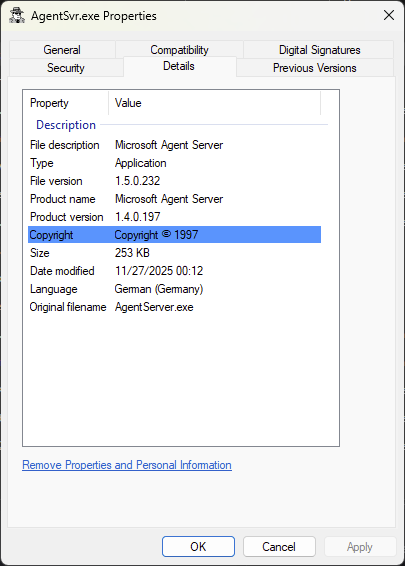Switch to the General tab

pos(62,50)
